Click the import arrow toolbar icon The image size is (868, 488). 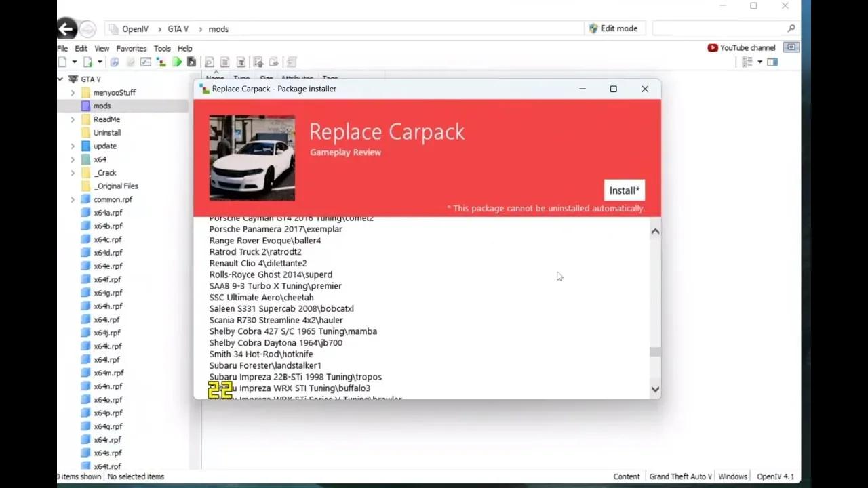tap(258, 62)
